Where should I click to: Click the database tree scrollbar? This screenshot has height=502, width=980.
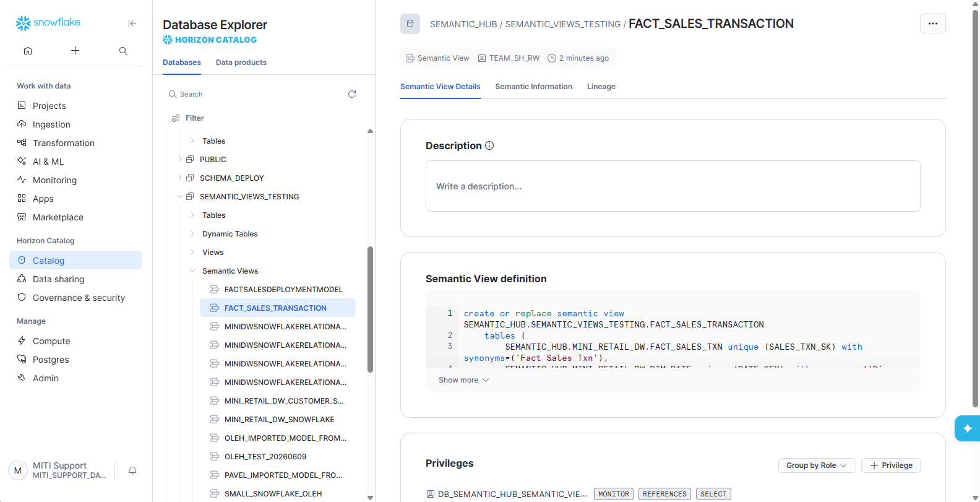(x=370, y=309)
